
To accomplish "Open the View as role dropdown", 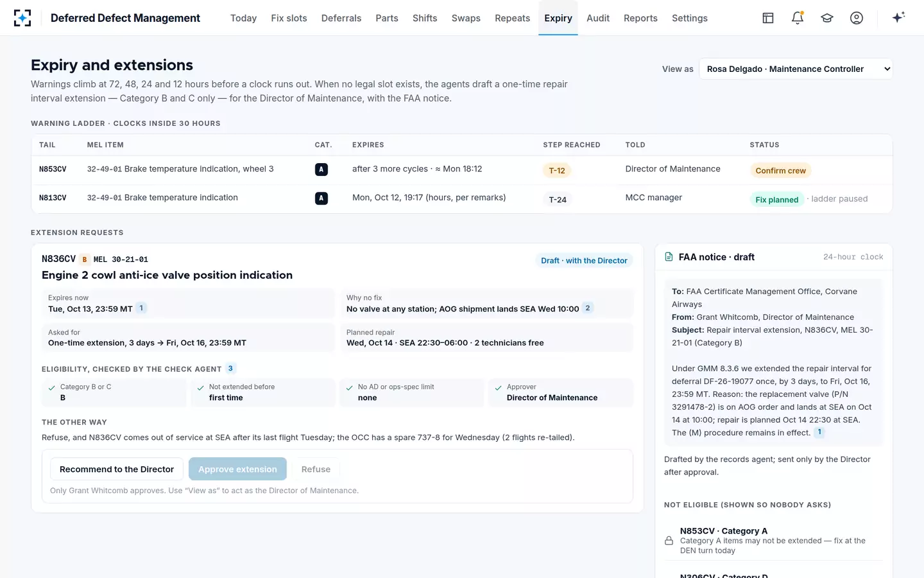I will point(796,69).
